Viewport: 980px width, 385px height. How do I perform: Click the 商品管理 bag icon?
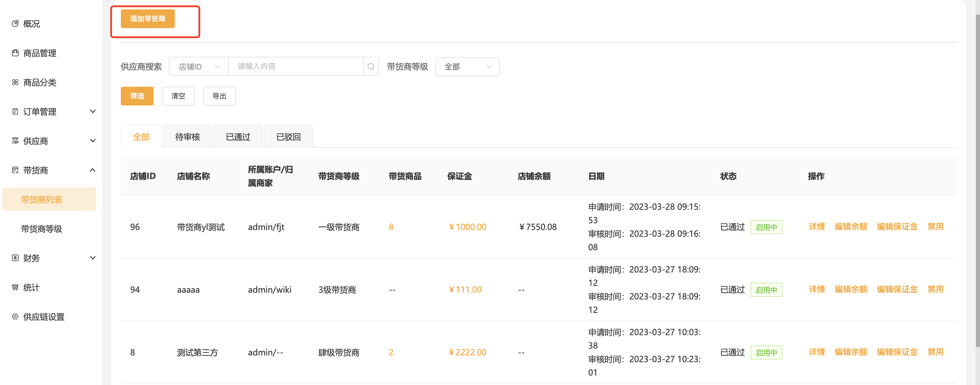(15, 53)
